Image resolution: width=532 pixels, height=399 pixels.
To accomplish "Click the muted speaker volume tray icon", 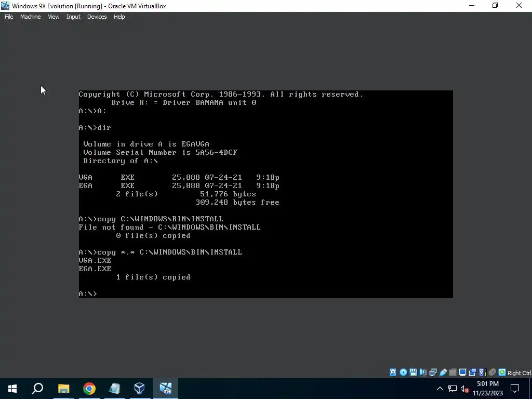I will [x=465, y=389].
